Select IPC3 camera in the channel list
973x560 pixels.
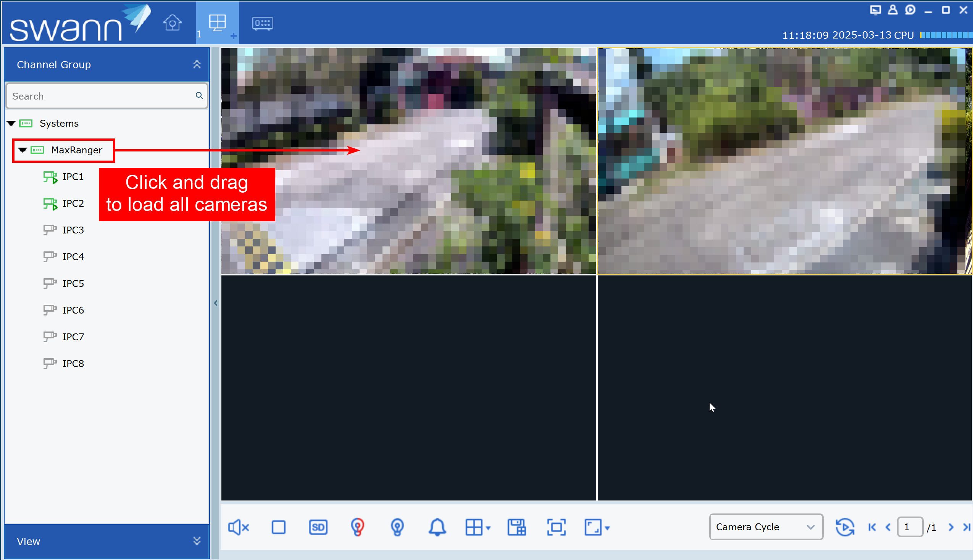73,230
